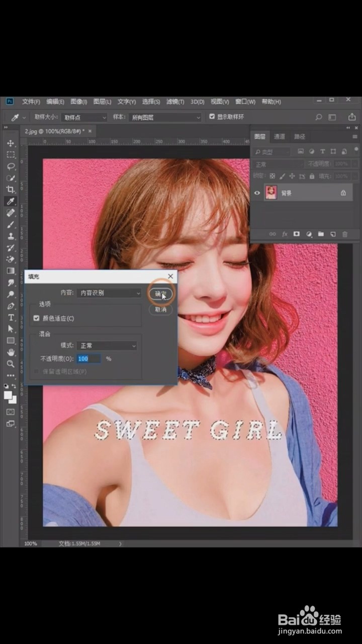Open the 编辑(E) menu

(55, 102)
